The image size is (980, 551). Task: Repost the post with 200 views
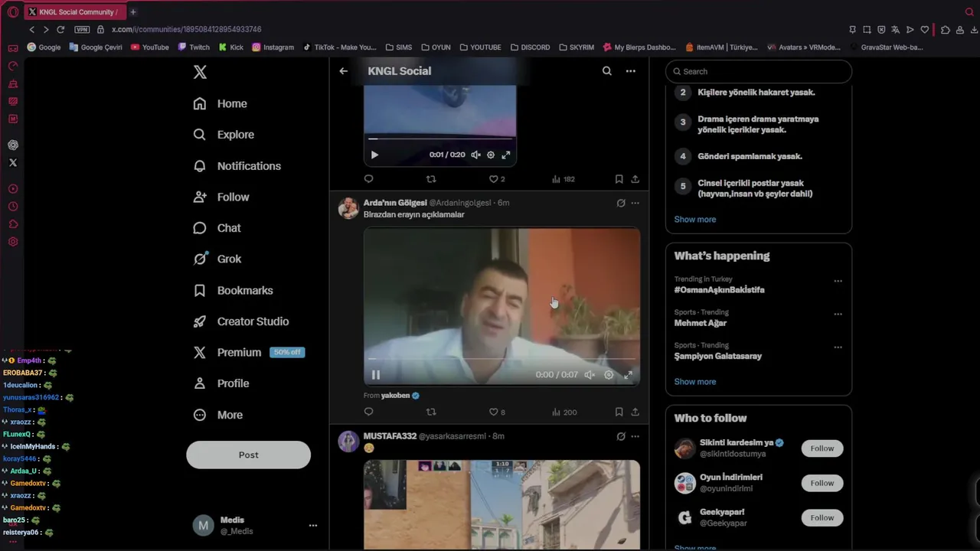(x=431, y=412)
